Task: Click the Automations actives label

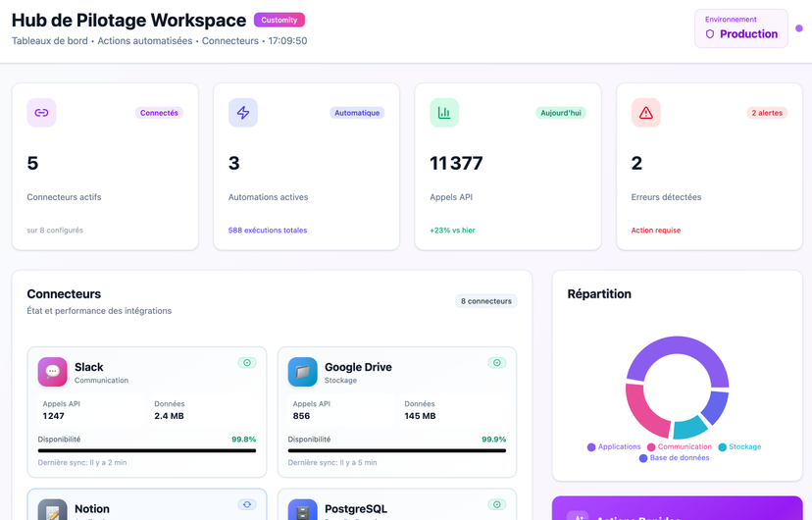Action: coord(269,197)
